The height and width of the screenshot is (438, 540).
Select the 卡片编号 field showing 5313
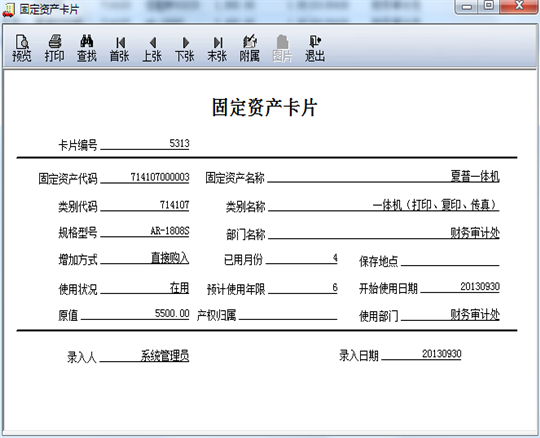(145, 144)
